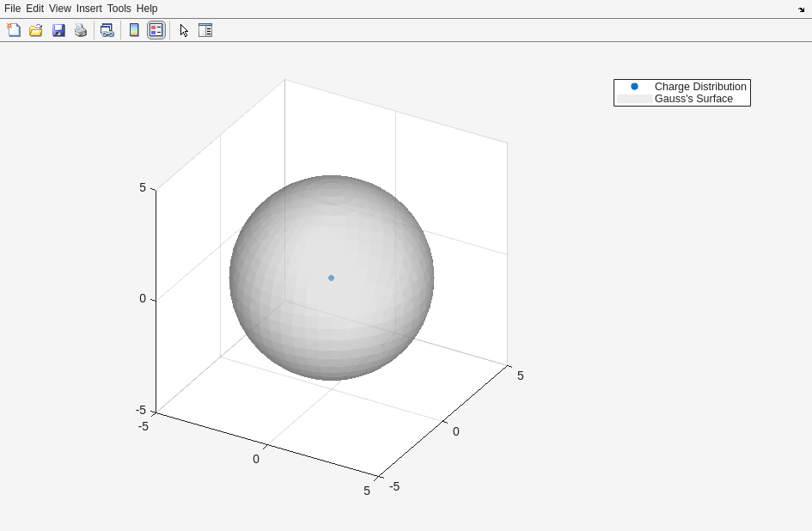Open the File menu

(x=12, y=9)
